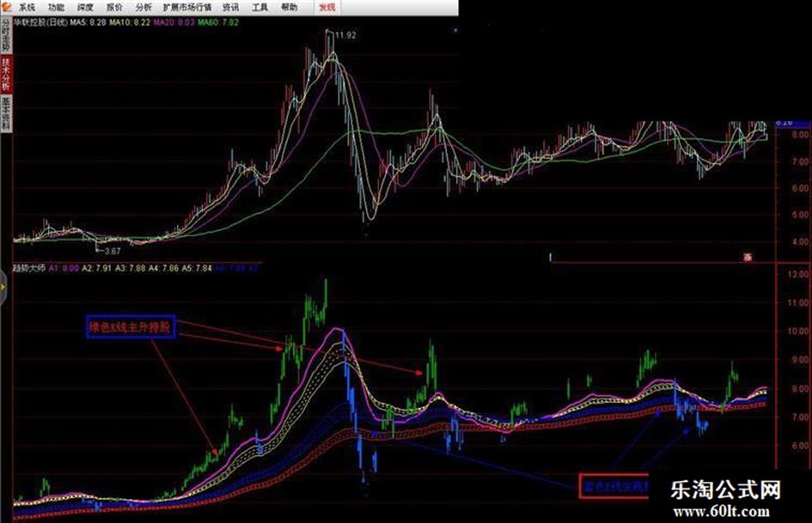Open the 资讯 menu
This screenshot has height=523, width=812.
[x=231, y=7]
